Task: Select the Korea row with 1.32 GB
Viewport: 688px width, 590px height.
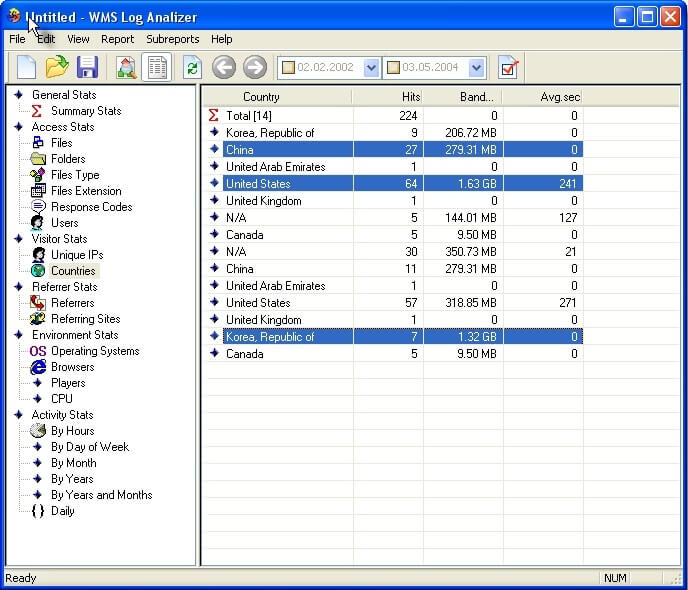Action: point(394,337)
